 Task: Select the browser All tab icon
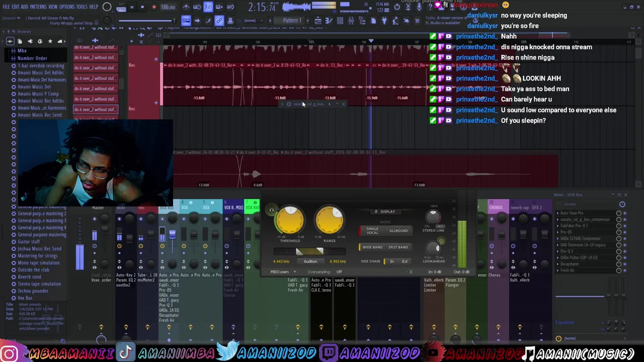[10, 41]
